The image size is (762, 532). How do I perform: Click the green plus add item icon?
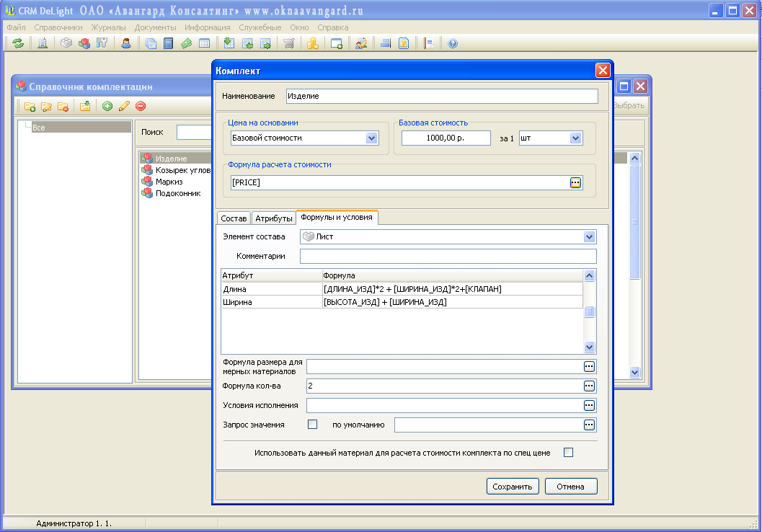click(107, 107)
